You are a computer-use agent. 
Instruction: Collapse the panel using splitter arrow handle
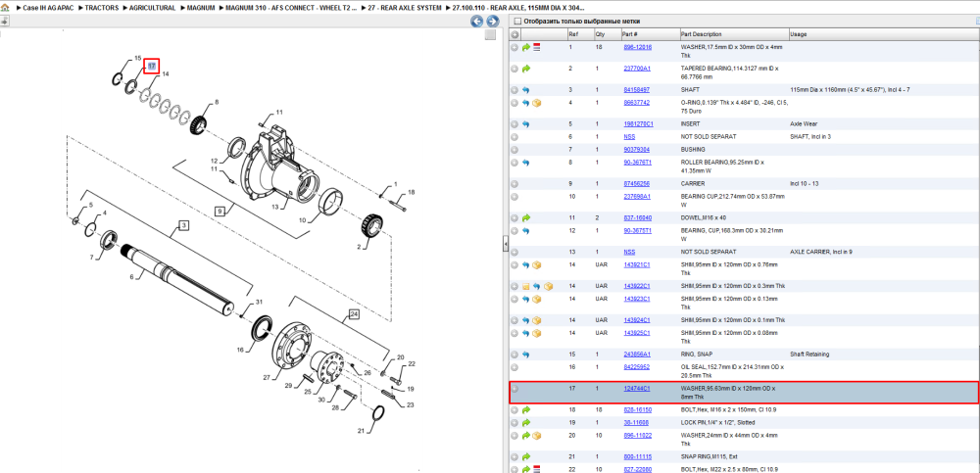(x=506, y=245)
